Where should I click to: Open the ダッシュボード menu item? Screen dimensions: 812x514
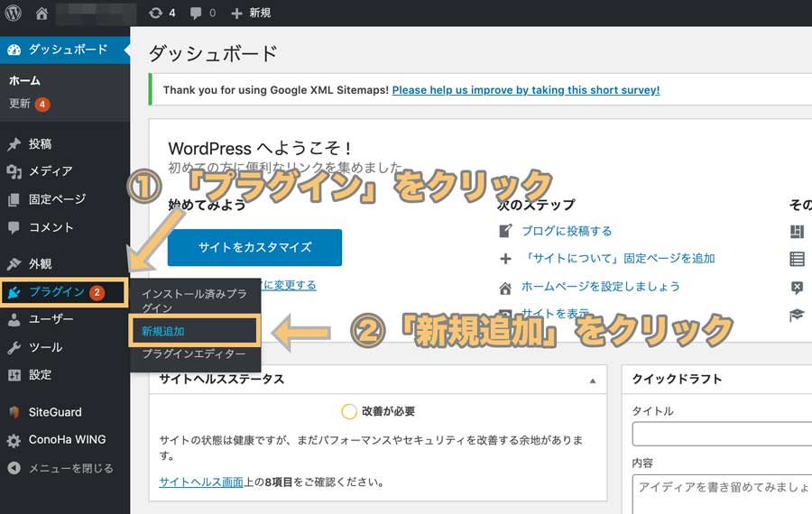(x=65, y=50)
